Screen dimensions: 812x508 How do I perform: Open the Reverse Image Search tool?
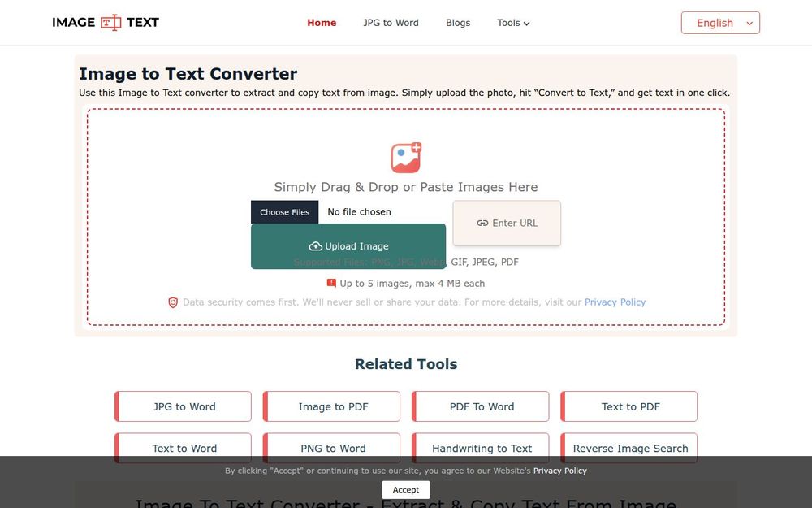coord(628,448)
